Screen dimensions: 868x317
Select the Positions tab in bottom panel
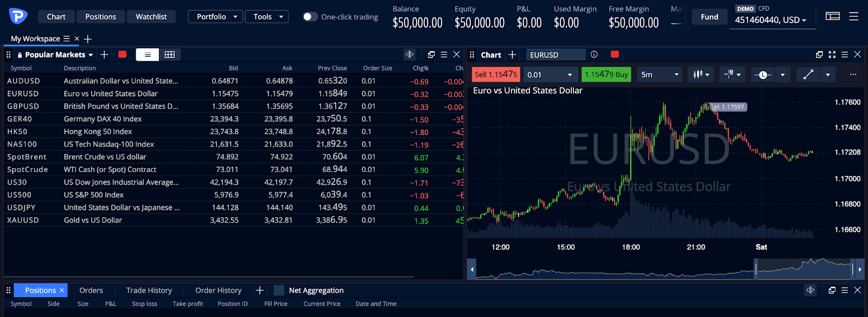click(x=40, y=290)
